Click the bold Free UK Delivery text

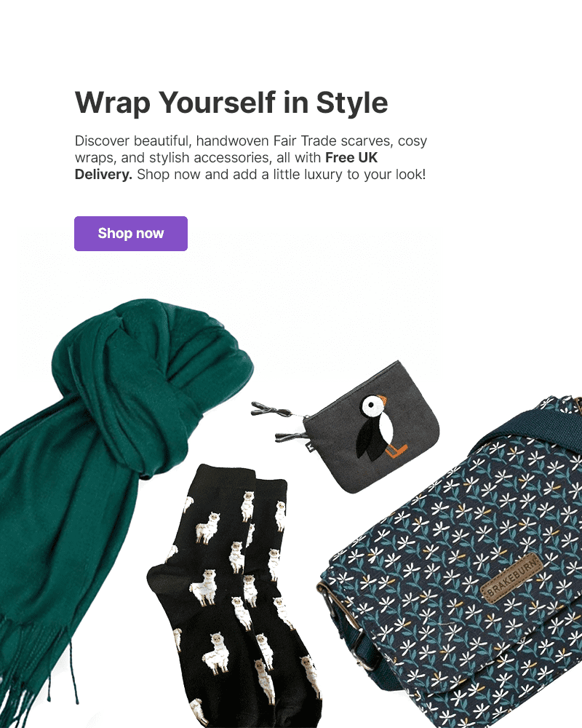click(226, 166)
